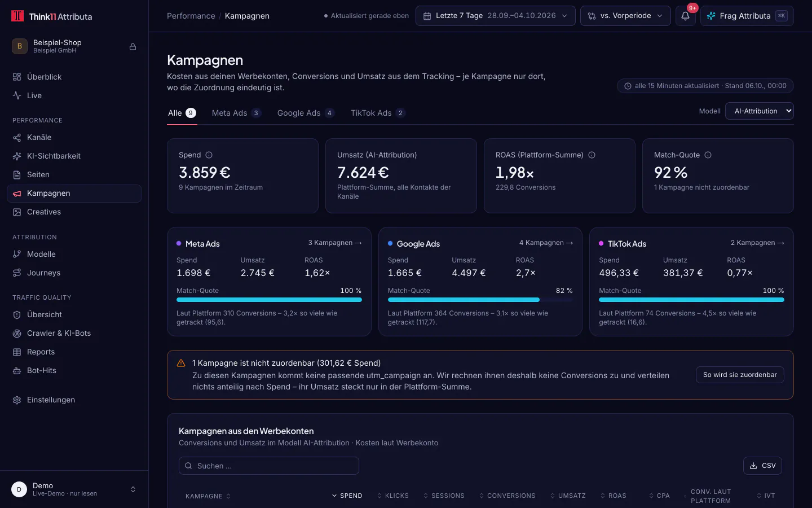The width and height of the screenshot is (812, 508).
Task: Open the Letzte 7 Tage date range dropdown
Action: 495,16
